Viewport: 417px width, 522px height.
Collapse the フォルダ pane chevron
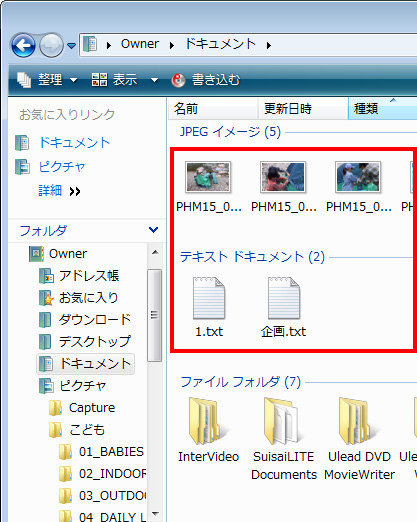click(153, 230)
